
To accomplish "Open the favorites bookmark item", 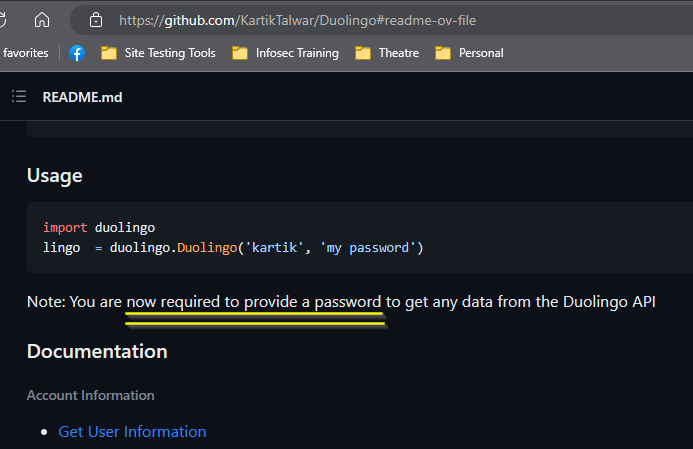I will (x=25, y=53).
